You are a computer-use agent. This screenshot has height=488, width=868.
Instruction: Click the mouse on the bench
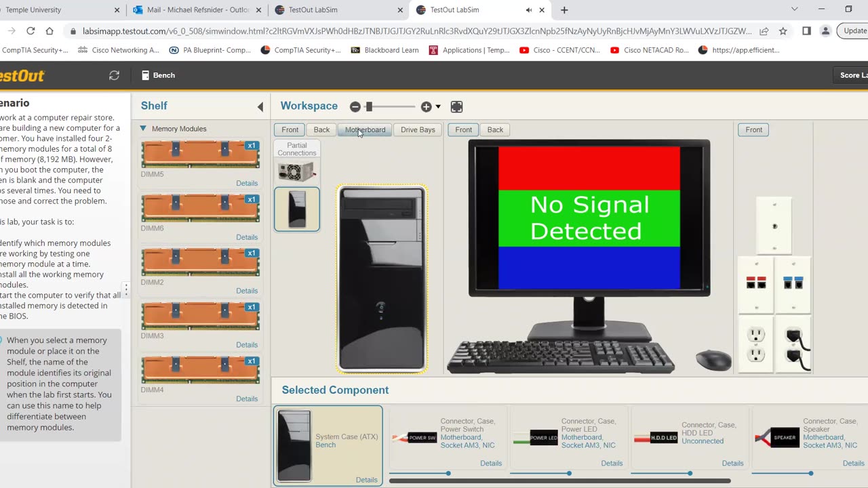pos(713,360)
